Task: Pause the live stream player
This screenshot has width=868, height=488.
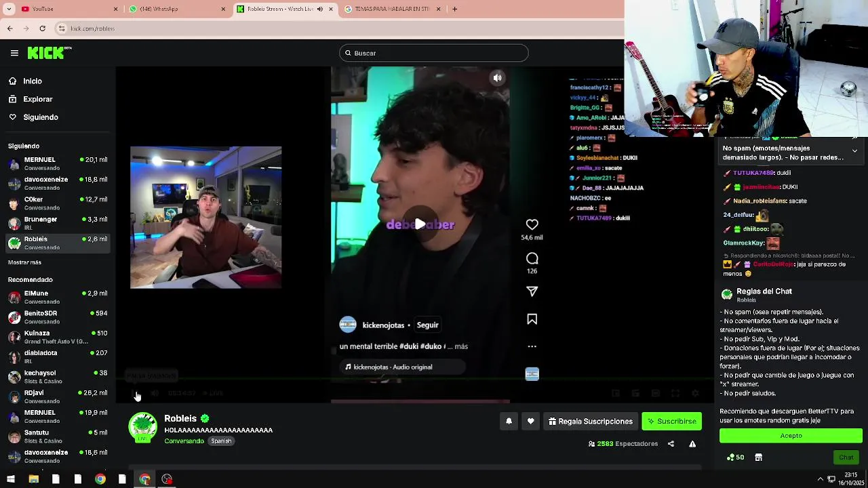Action: [x=136, y=393]
